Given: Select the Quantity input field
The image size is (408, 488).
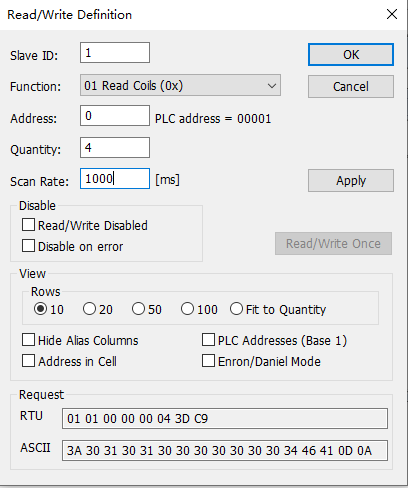Looking at the screenshot, I should tap(115, 147).
